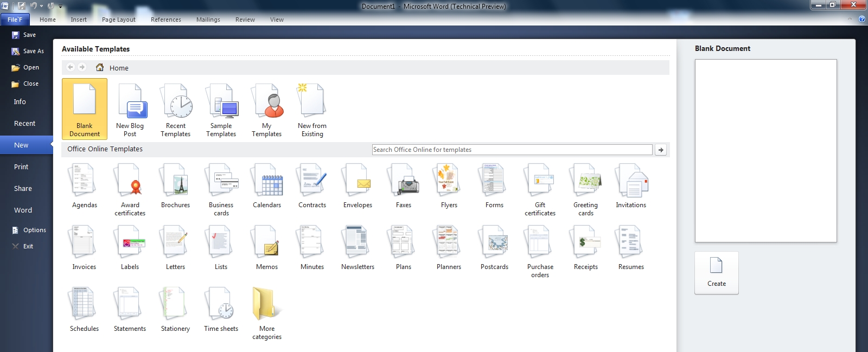Viewport: 868px width, 352px height.
Task: Open the Contracts template category
Action: [312, 187]
